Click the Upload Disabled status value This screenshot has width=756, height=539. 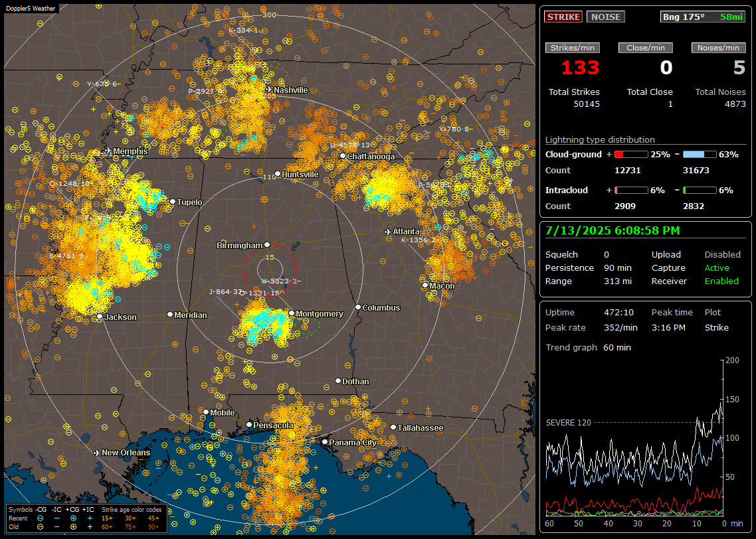(x=722, y=254)
